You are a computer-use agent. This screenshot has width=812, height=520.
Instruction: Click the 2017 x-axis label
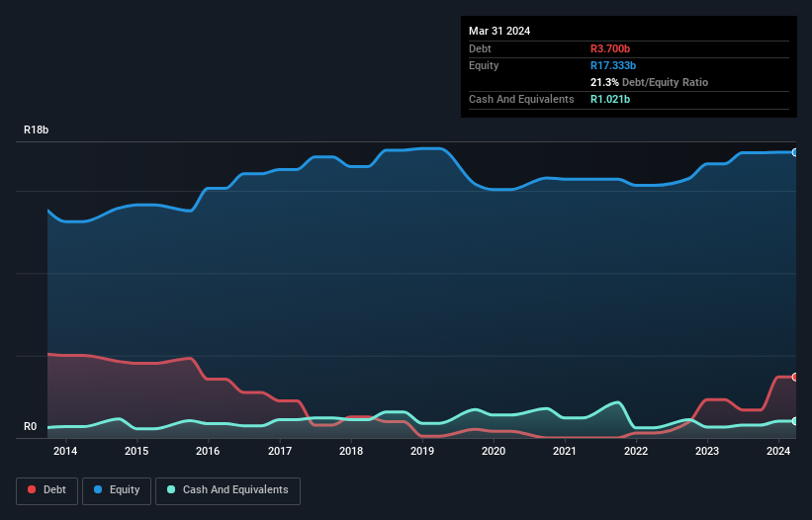(280, 451)
